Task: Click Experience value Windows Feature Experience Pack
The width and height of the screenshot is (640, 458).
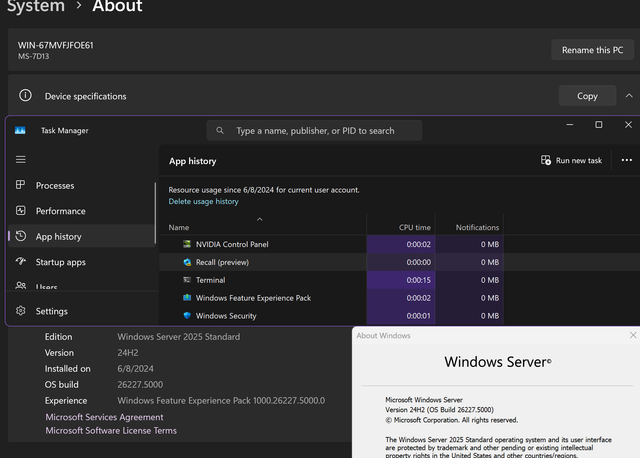Action: (x=221, y=400)
